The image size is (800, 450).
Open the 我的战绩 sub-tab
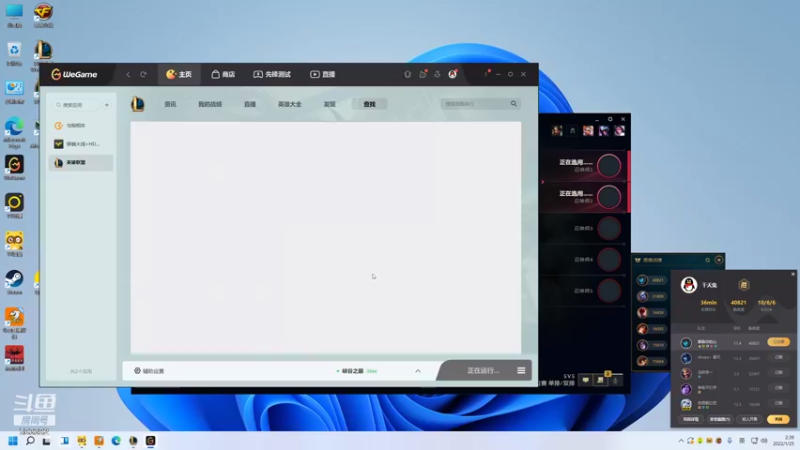[x=210, y=104]
